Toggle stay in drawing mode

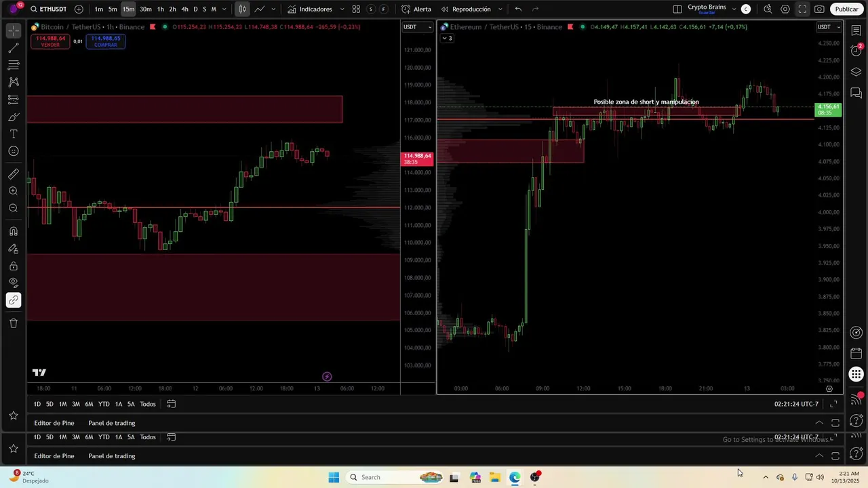(x=14, y=249)
